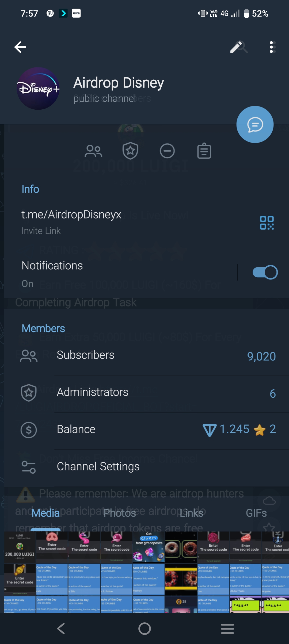The width and height of the screenshot is (289, 644).
Task: Tap the back arrow in header
Action: click(20, 47)
